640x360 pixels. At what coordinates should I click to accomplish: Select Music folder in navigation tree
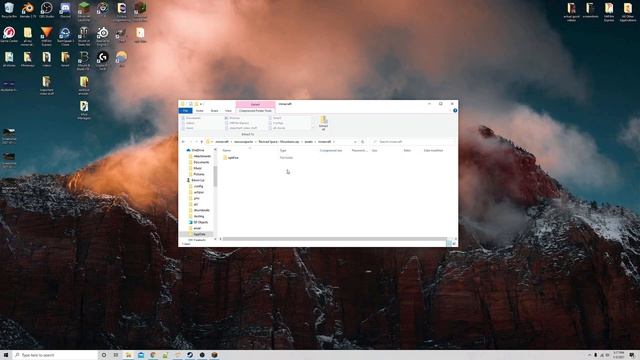(x=196, y=168)
